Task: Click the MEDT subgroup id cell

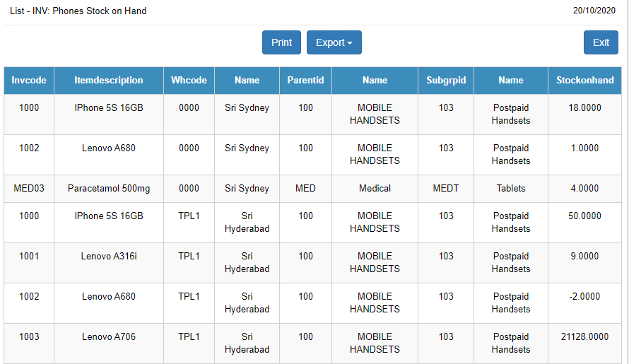Action: pos(446,189)
